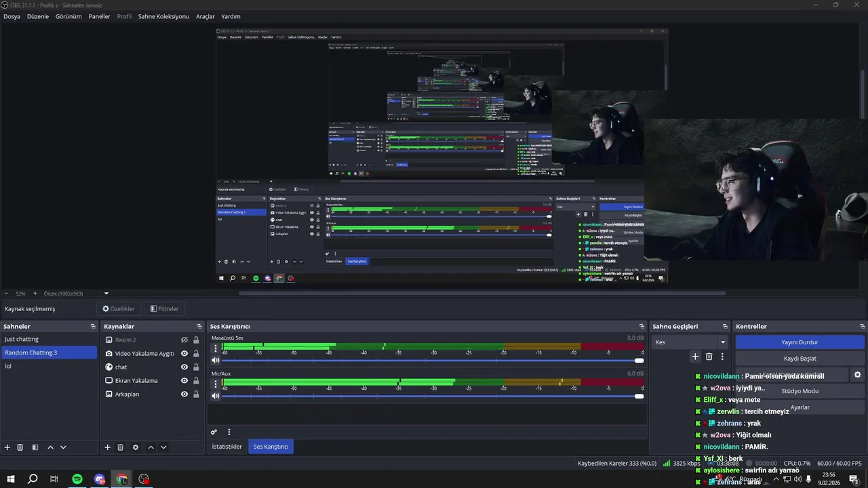Screen dimensions: 868x488
Task: Zoom out preview with minus icon
Action: [6, 293]
